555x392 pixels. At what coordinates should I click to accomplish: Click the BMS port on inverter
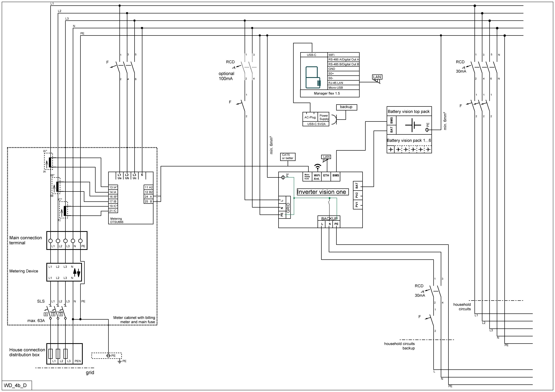[336, 176]
